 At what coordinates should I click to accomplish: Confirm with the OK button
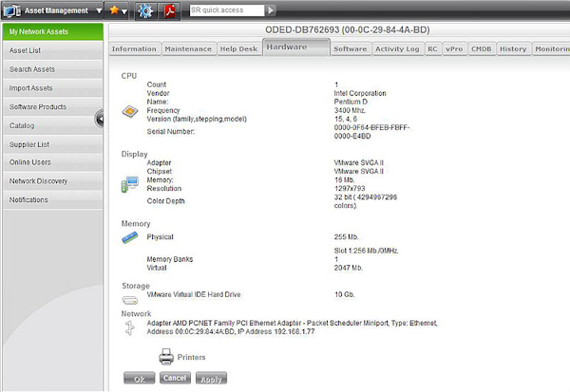140,378
